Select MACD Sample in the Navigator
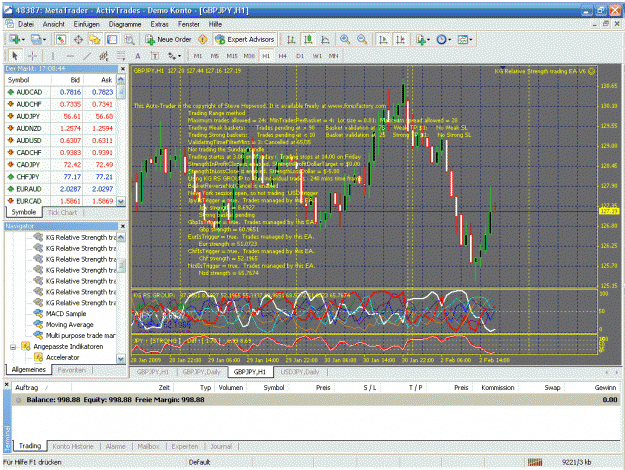The width and height of the screenshot is (625, 470). coord(66,314)
